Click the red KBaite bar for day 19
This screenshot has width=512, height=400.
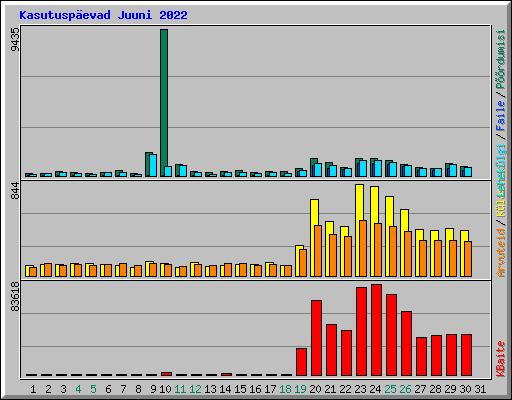[x=301, y=362]
